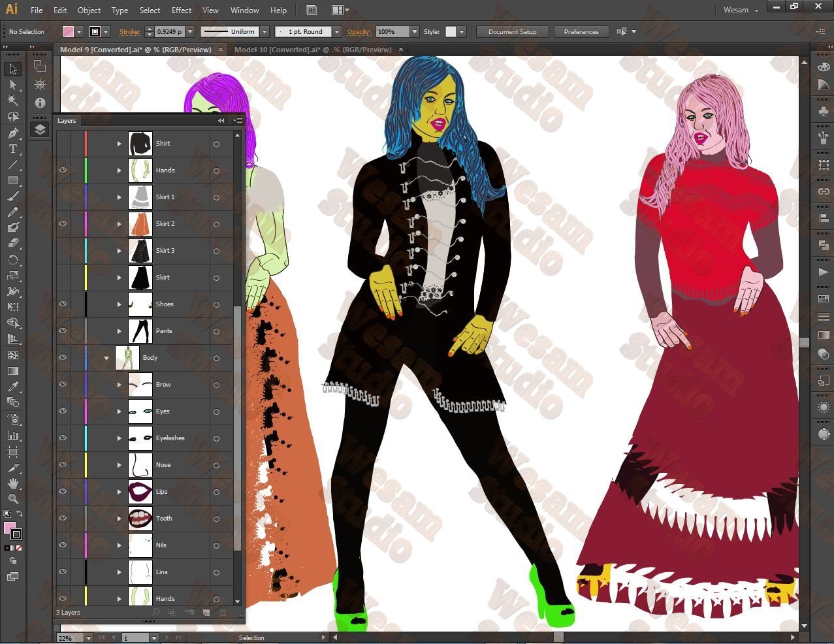This screenshot has width=834, height=644.
Task: Open the 1 pt. Round brush dropdown
Action: [337, 31]
